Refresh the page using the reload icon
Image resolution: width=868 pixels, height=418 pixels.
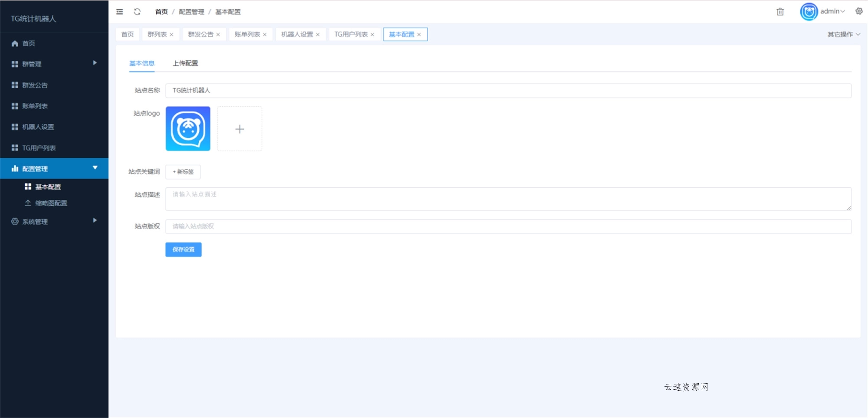[x=137, y=12]
